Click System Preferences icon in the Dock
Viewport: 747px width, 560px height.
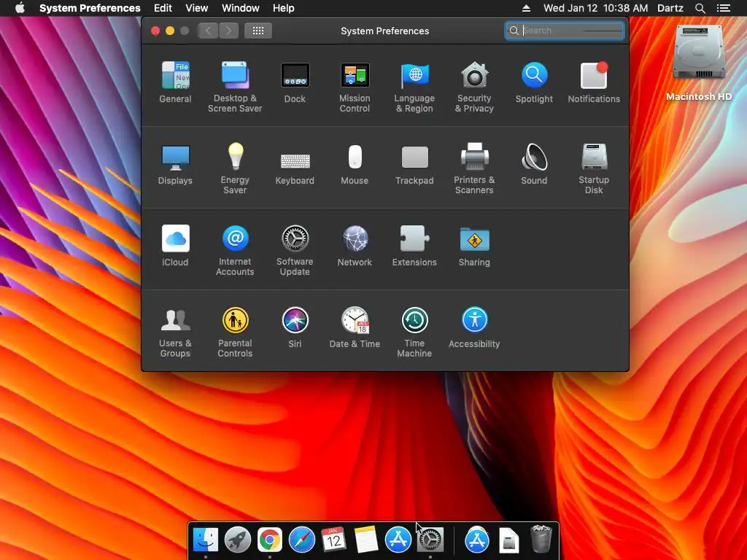(430, 540)
